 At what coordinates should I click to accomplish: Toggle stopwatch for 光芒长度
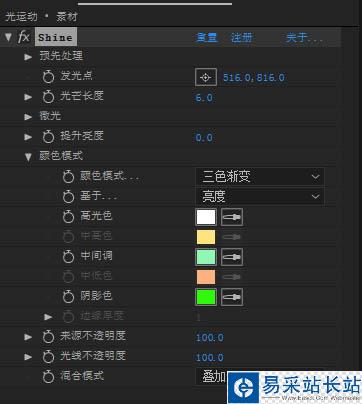point(48,97)
